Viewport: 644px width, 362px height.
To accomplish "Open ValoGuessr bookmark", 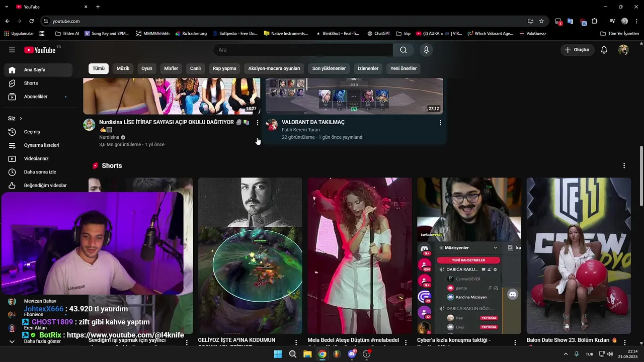I will [532, 34].
